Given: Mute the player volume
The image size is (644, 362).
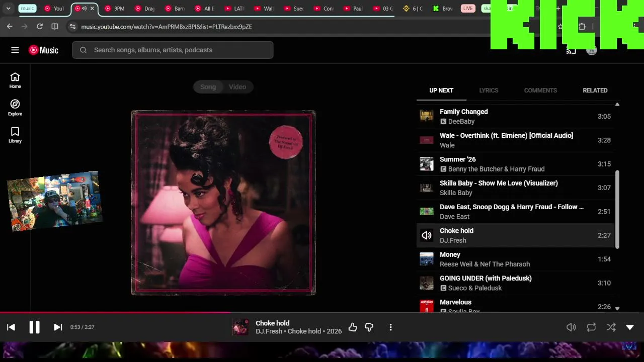Looking at the screenshot, I should [x=571, y=327].
